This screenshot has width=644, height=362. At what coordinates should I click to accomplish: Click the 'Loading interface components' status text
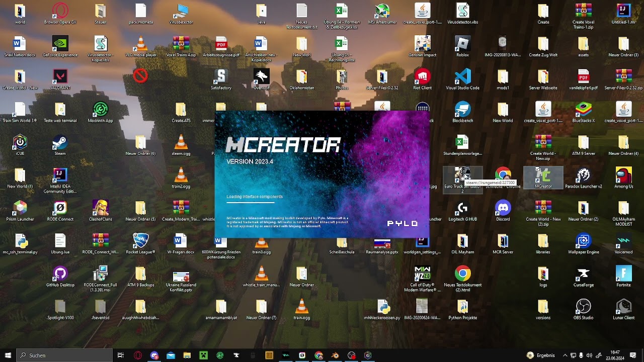pos(255,197)
